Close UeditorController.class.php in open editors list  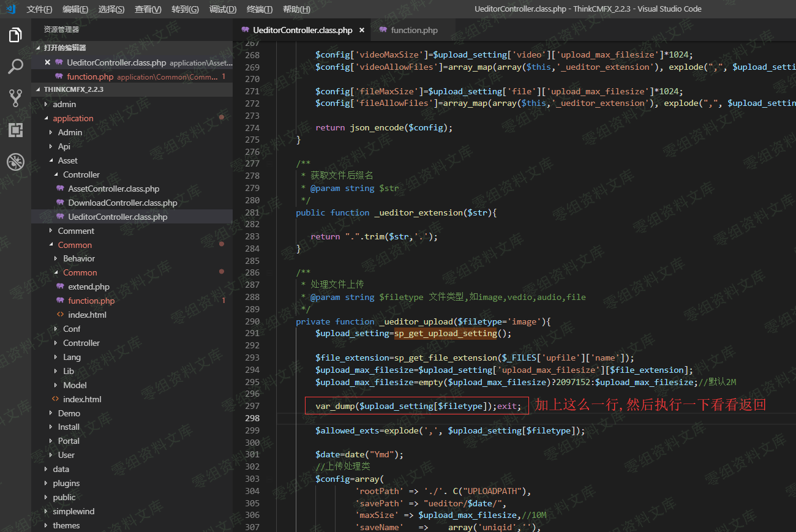(x=48, y=62)
